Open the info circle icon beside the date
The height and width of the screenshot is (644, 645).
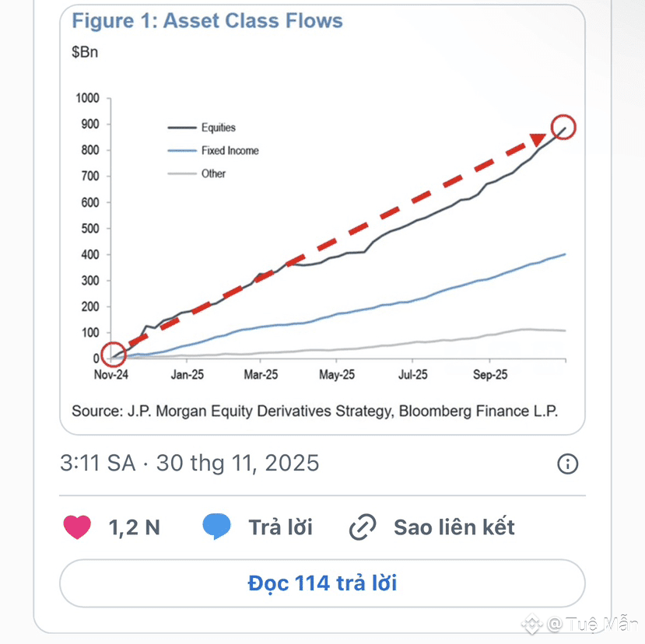tap(568, 464)
